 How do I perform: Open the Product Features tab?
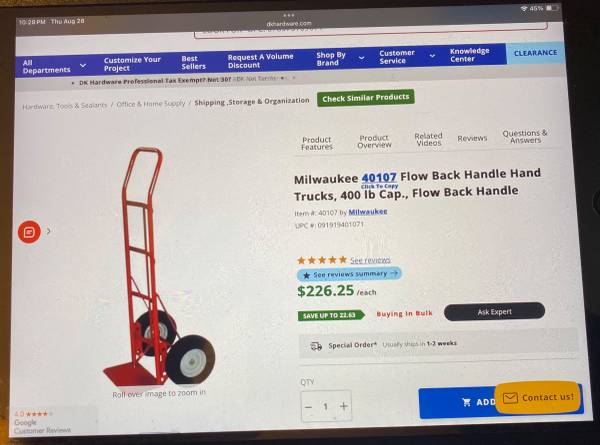[x=317, y=143]
